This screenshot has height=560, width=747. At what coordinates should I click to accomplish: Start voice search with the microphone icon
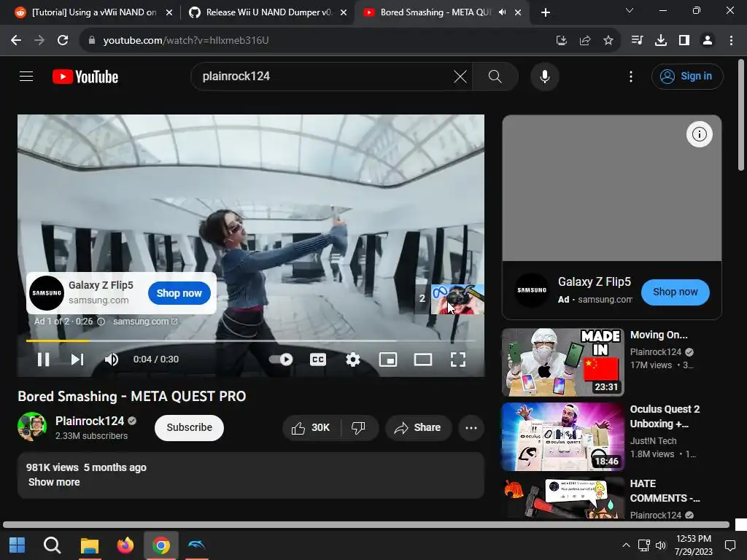click(x=544, y=76)
